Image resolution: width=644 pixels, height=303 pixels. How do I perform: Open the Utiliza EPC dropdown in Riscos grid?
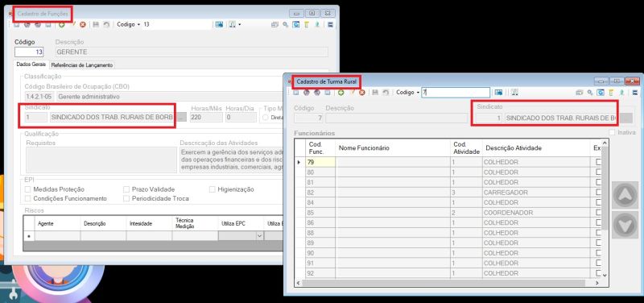point(259,236)
